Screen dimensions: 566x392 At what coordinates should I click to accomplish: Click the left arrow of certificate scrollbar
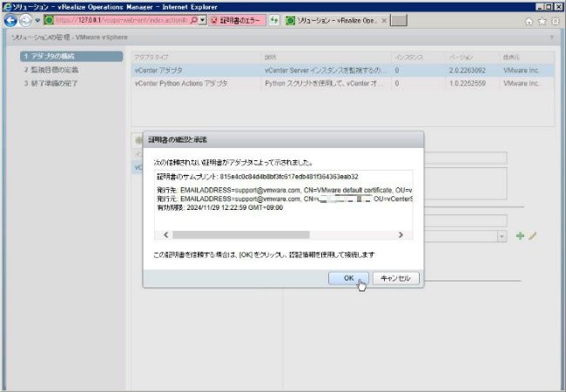(166, 235)
